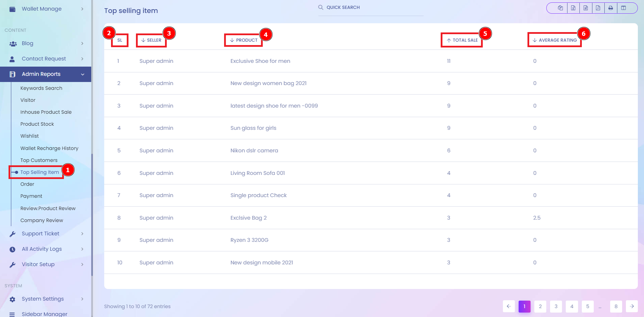The image size is (644, 317).
Task: Click the Visitor Setup wrench icon
Action: pos(12,265)
